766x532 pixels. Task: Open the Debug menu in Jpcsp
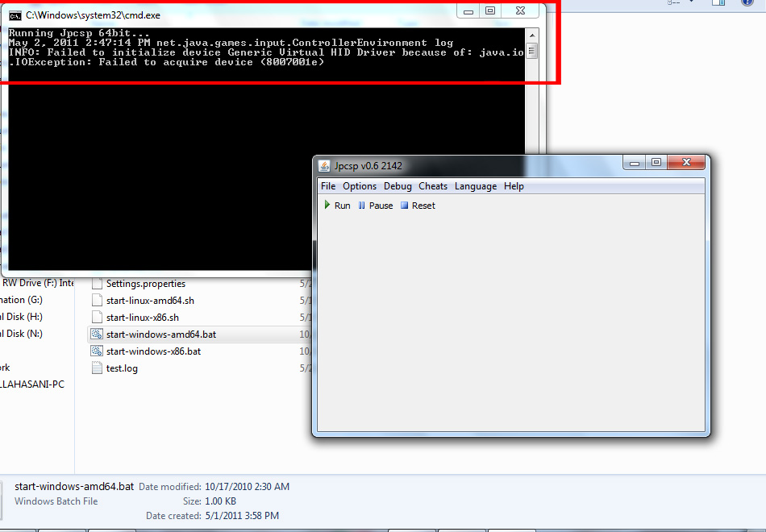tap(398, 186)
